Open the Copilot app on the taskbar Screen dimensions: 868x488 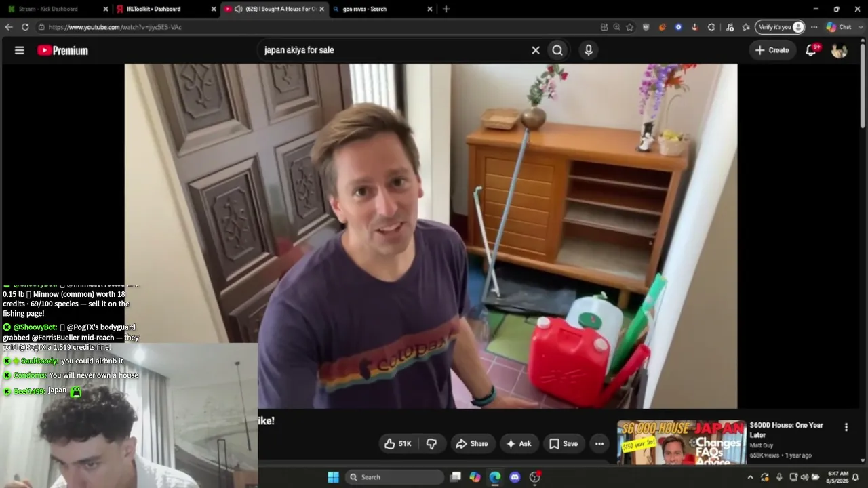[x=475, y=477]
